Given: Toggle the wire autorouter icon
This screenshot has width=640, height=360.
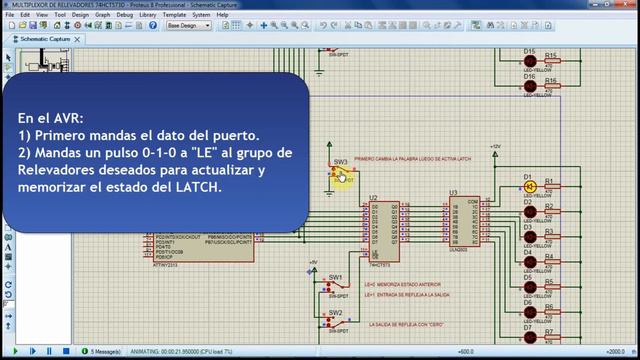Looking at the screenshot, I should [476, 25].
